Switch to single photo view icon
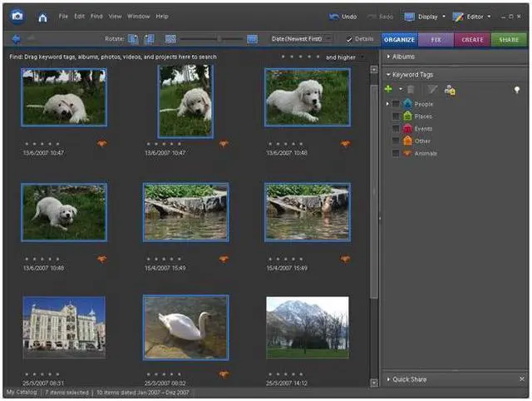The image size is (532, 401). coord(252,39)
